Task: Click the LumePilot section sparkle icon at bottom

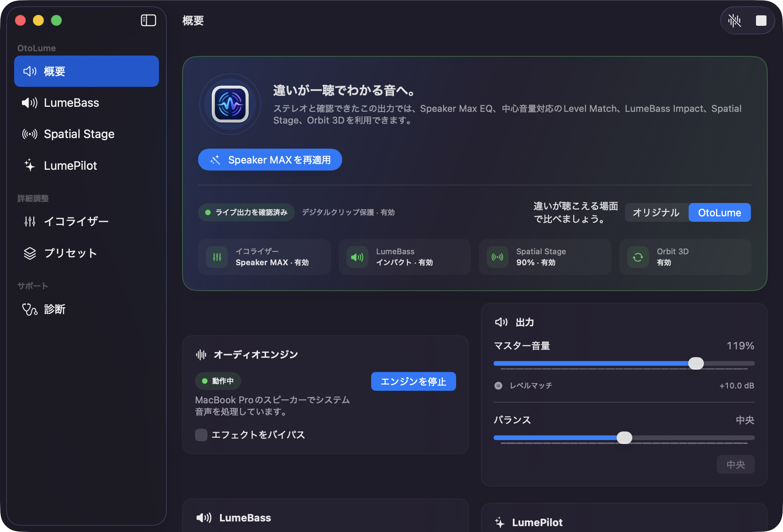Action: (x=500, y=522)
